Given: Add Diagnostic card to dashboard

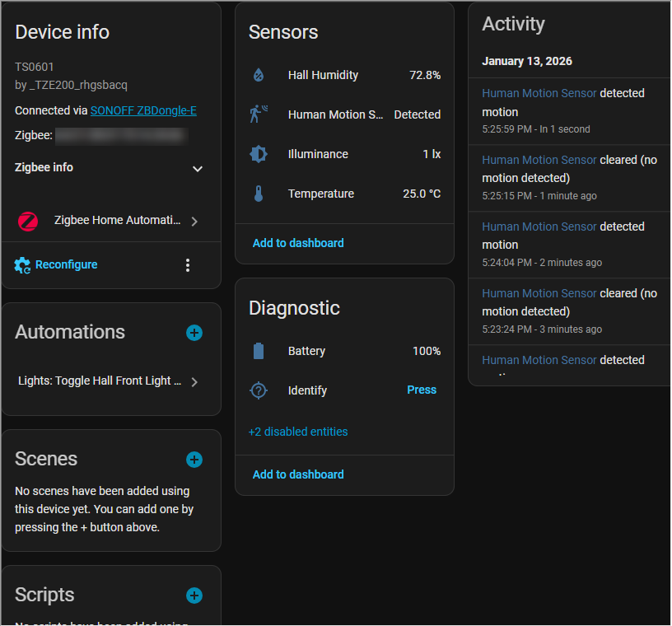Looking at the screenshot, I should tap(298, 474).
